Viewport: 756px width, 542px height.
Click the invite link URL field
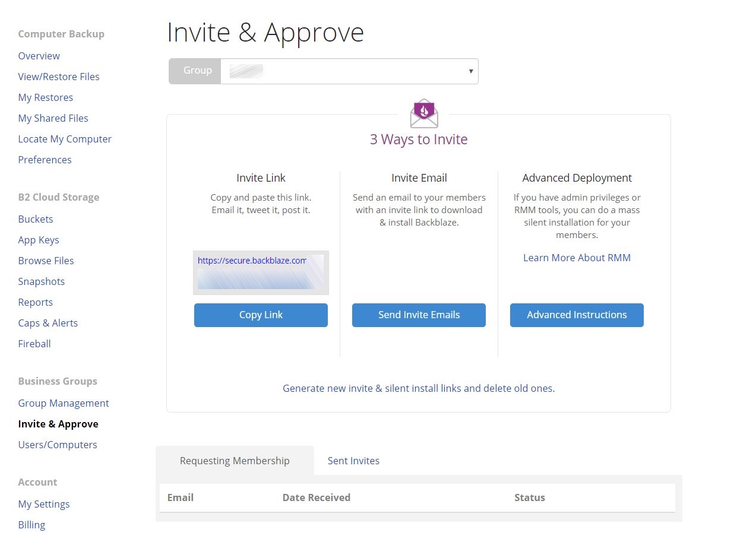pos(261,272)
